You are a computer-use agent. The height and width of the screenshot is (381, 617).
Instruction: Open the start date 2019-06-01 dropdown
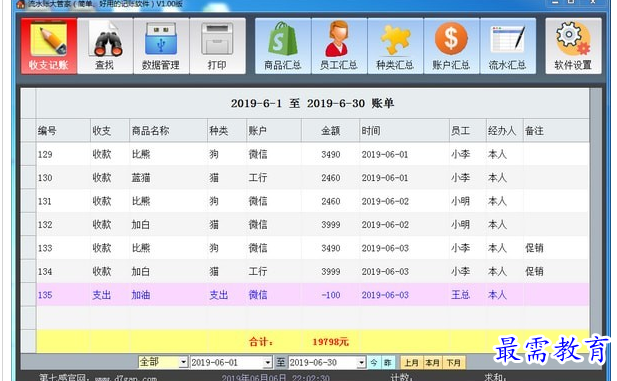[268, 362]
